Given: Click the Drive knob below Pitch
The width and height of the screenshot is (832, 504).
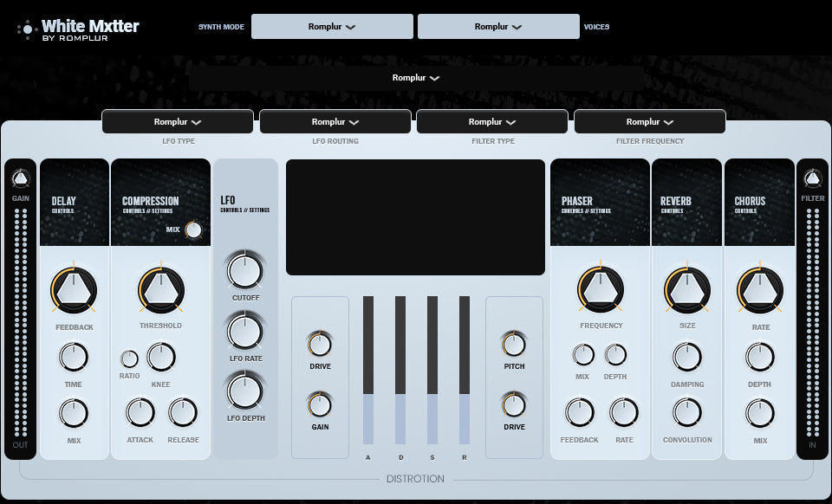Looking at the screenshot, I should (514, 405).
